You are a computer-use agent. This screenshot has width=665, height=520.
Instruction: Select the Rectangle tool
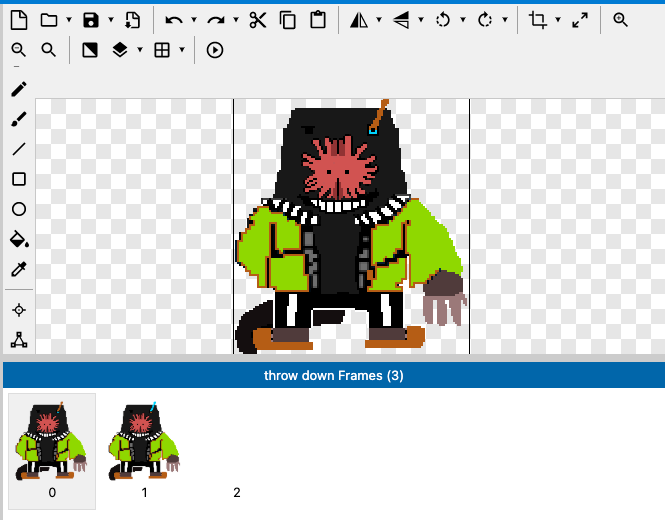click(19, 179)
